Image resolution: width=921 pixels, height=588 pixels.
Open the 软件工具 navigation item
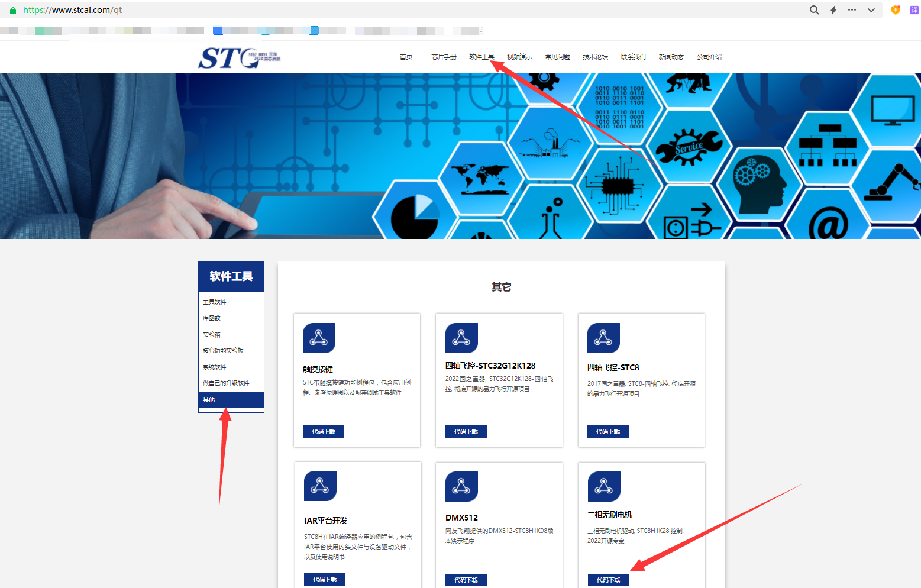click(x=481, y=57)
